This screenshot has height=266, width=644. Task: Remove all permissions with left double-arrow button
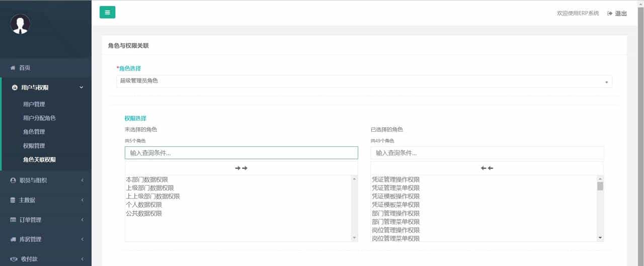(x=487, y=168)
